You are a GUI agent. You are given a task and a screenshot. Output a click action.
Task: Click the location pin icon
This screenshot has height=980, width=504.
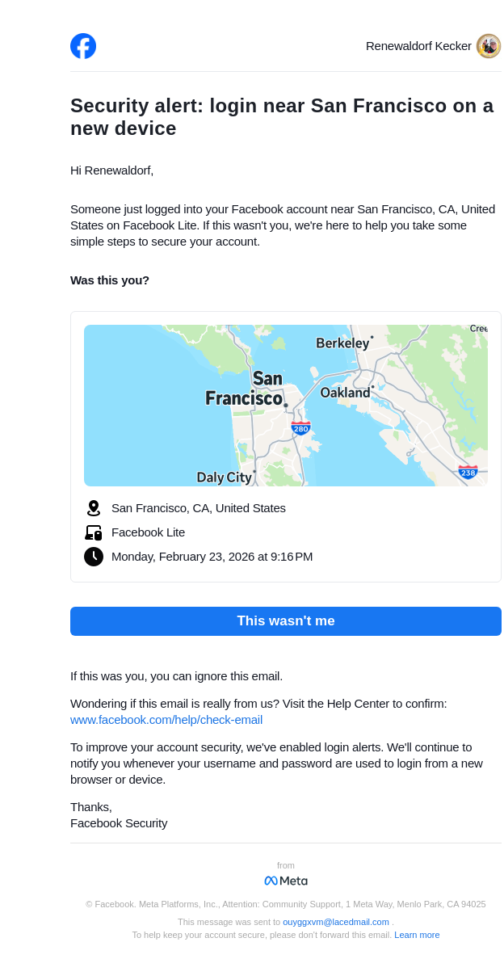[x=94, y=508]
